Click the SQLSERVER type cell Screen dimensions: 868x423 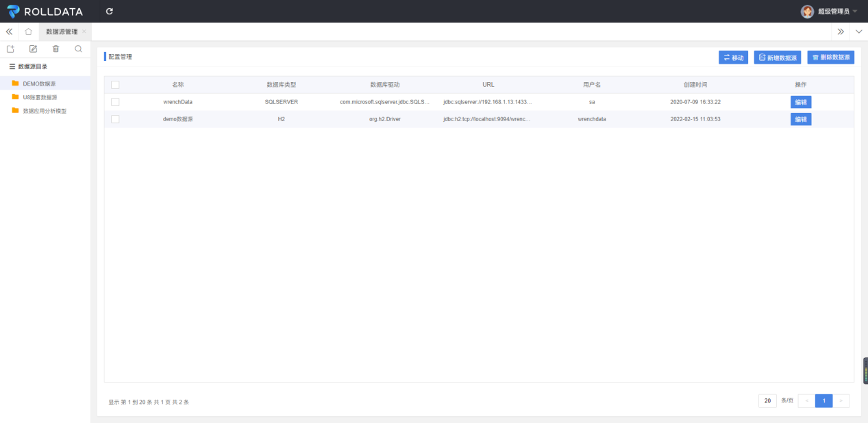click(x=281, y=102)
